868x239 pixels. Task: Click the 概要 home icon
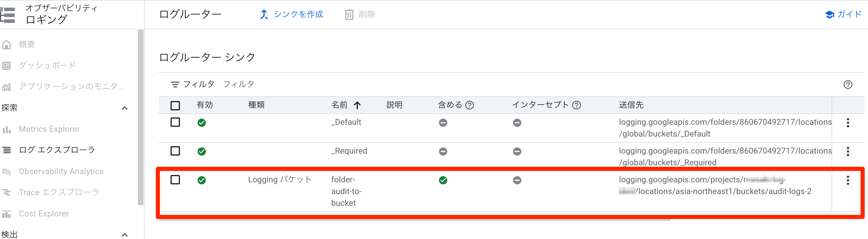(6, 44)
